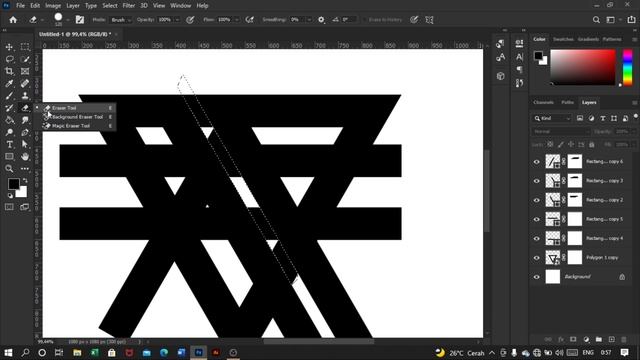Image resolution: width=640 pixels, height=360 pixels.
Task: Open the File menu
Action: click(x=20, y=6)
